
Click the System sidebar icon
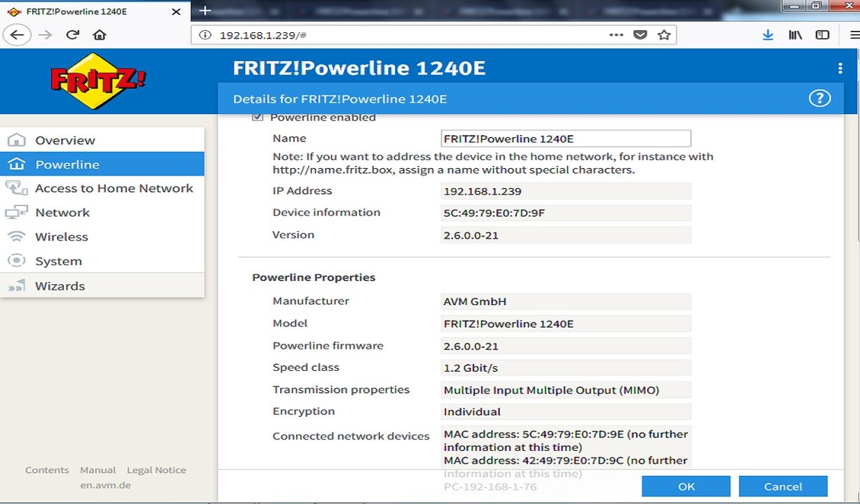coord(16,261)
